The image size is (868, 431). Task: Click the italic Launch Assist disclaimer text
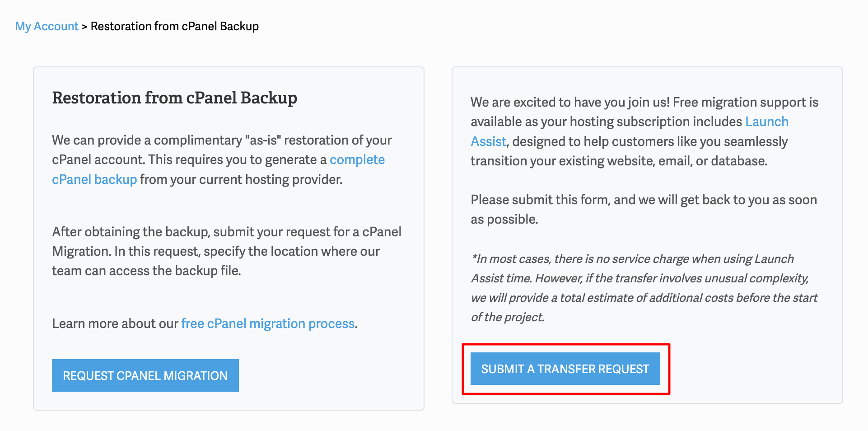(644, 288)
